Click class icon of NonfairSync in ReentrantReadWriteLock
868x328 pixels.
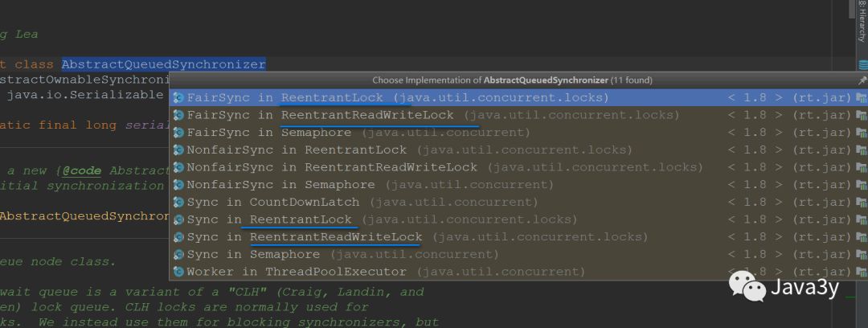click(178, 167)
